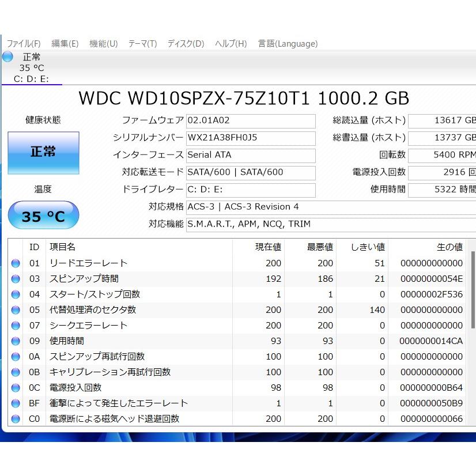Open the ディスク(D) menu
Image resolution: width=476 pixels, height=476 pixels.
[x=185, y=43]
